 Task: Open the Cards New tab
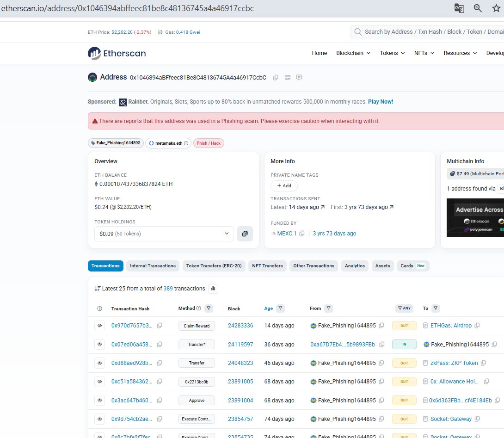(413, 266)
